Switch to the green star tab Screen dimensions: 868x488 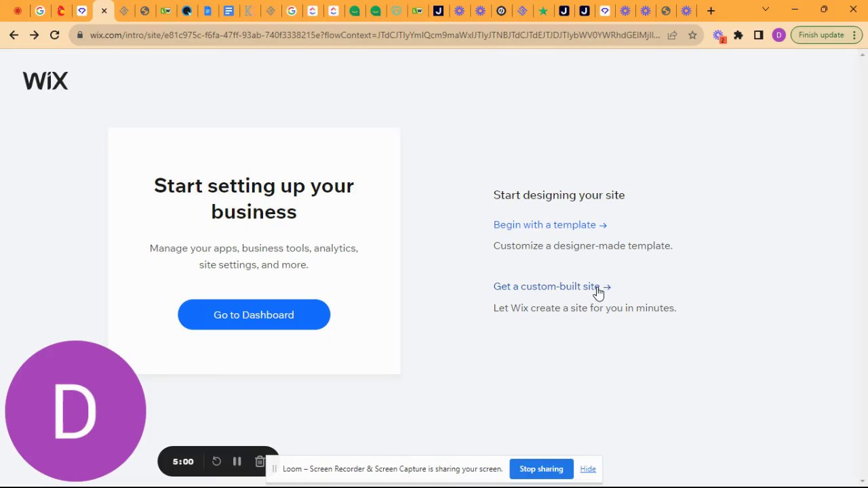point(542,11)
